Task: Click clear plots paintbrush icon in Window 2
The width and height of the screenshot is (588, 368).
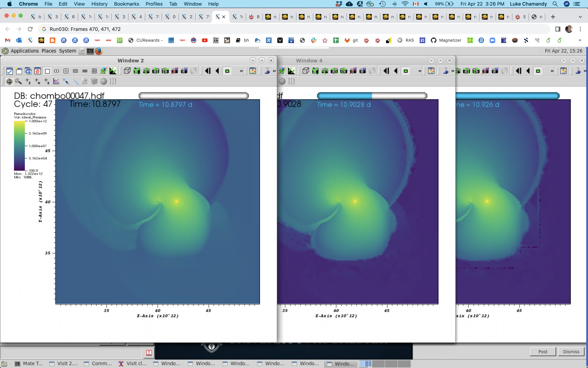Action: coord(253,71)
